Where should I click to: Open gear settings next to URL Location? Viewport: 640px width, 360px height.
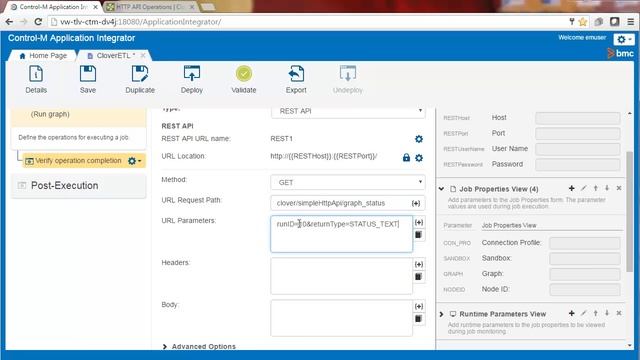(419, 158)
